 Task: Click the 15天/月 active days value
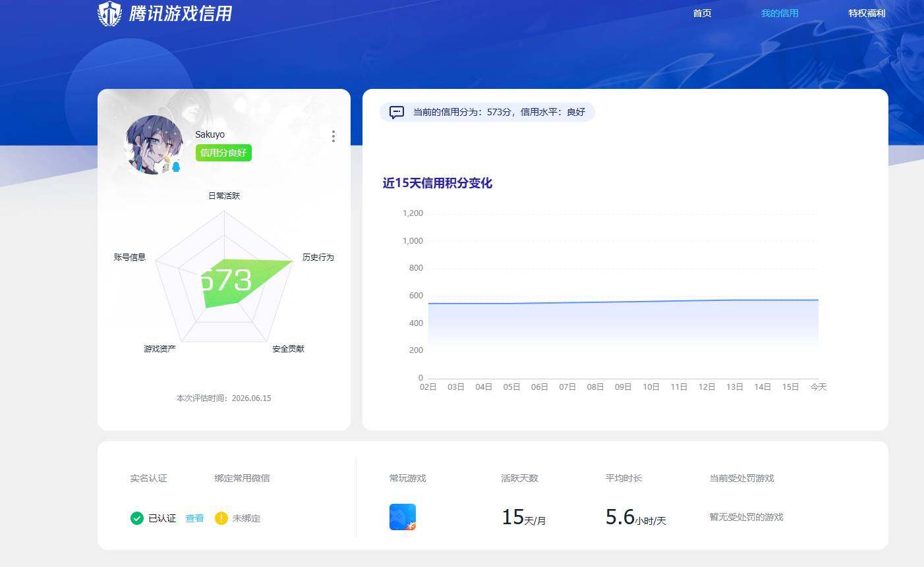point(524,517)
